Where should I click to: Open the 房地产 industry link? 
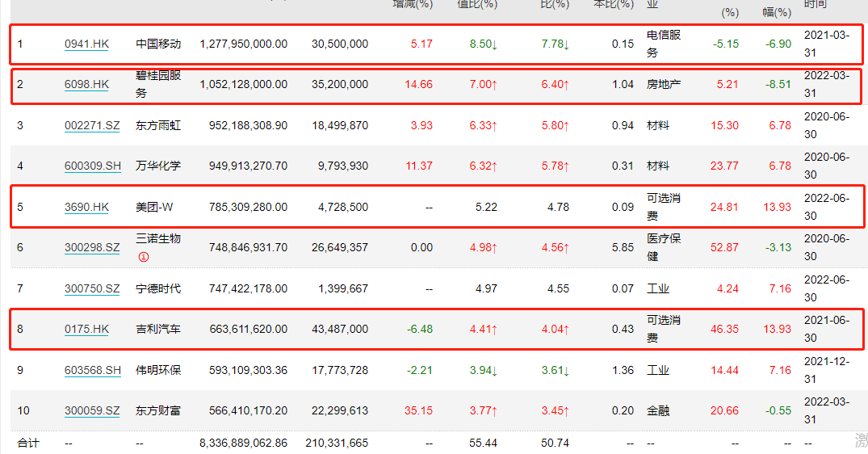[x=663, y=85]
